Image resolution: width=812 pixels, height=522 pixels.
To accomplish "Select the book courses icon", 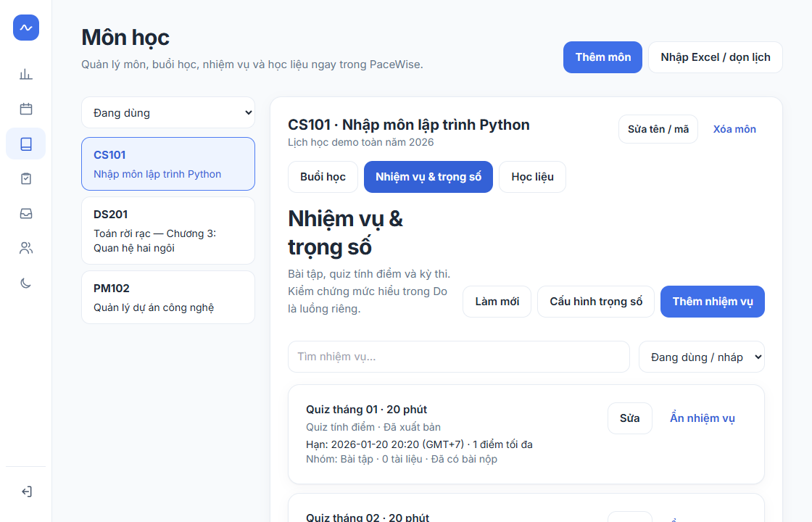I will point(26,144).
